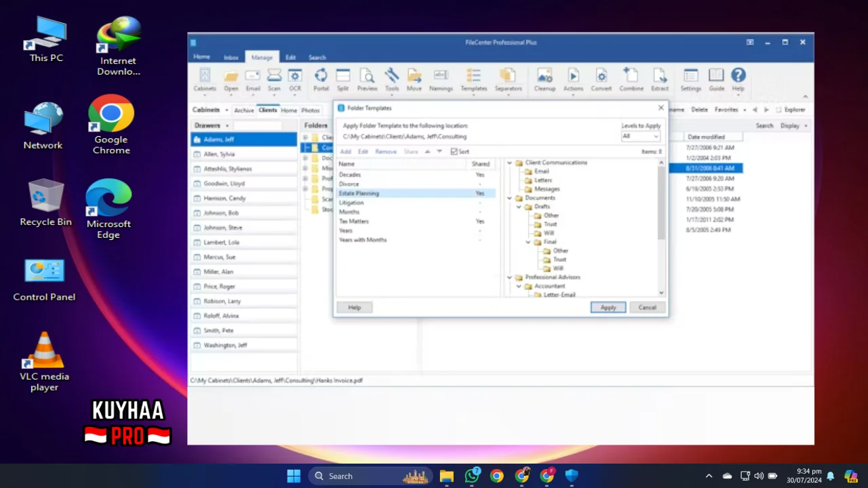868x488 pixels.
Task: Click the Remove link in Folder Templates
Action: 385,152
